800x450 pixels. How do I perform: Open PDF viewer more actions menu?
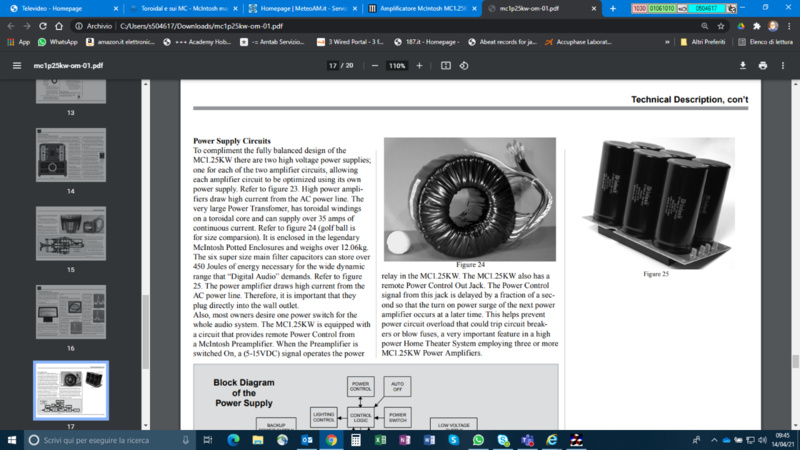[x=784, y=65]
